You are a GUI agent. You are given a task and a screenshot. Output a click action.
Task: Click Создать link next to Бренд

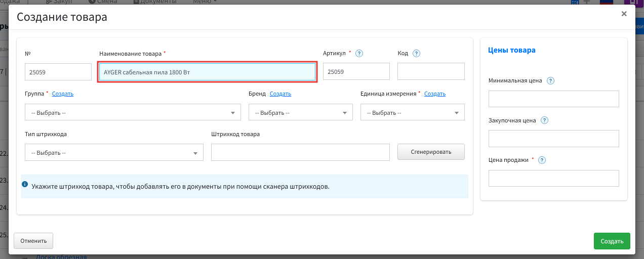280,94
